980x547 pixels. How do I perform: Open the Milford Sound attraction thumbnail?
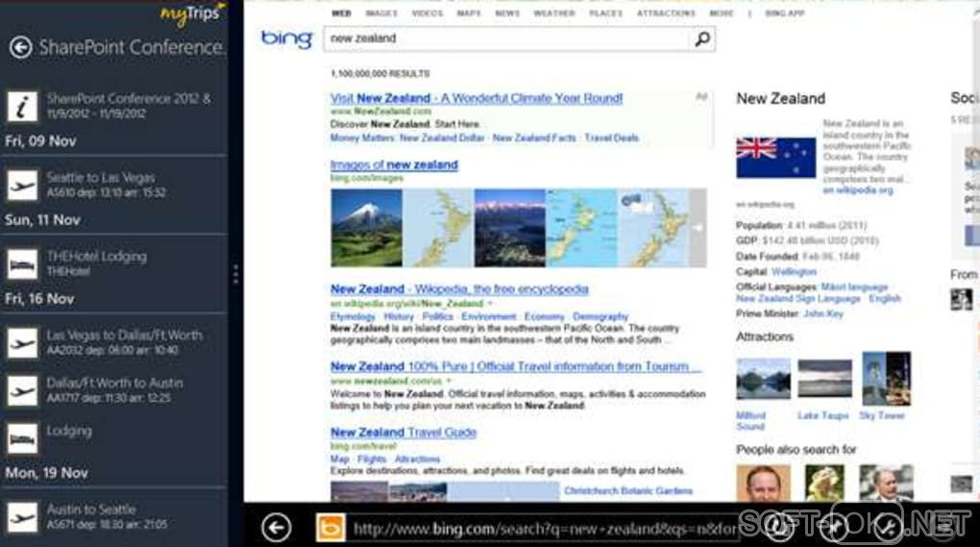click(x=763, y=379)
